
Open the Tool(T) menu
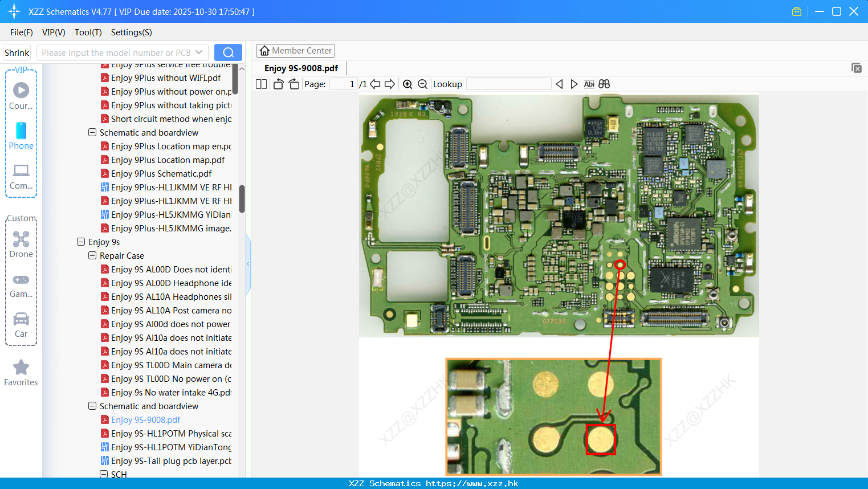88,32
